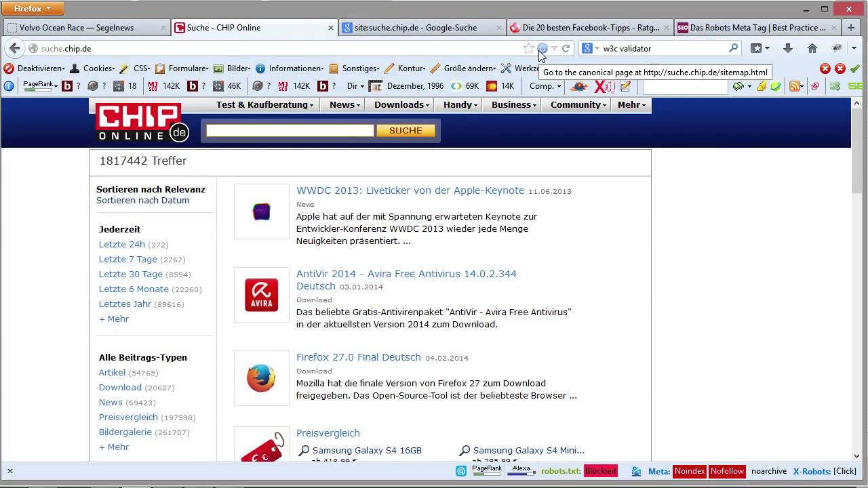
Task: Click the red X highlight icon on the SEO toolbar
Action: coord(604,86)
